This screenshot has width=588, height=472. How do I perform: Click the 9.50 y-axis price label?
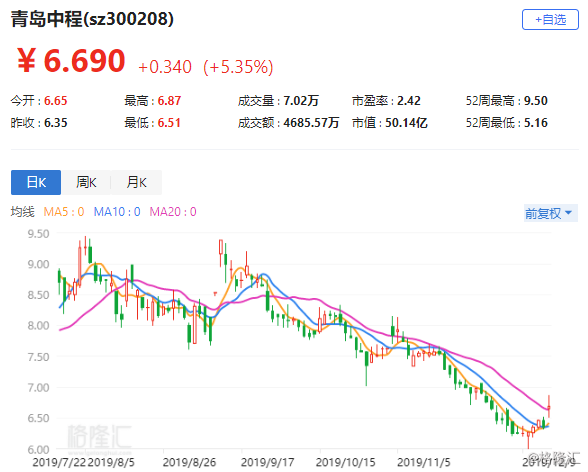click(x=38, y=234)
